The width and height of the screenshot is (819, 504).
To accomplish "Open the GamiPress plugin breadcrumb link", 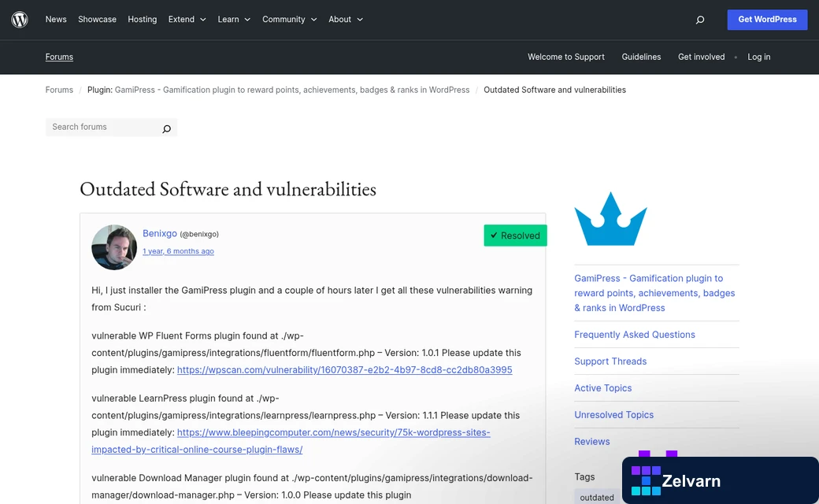I will [292, 90].
